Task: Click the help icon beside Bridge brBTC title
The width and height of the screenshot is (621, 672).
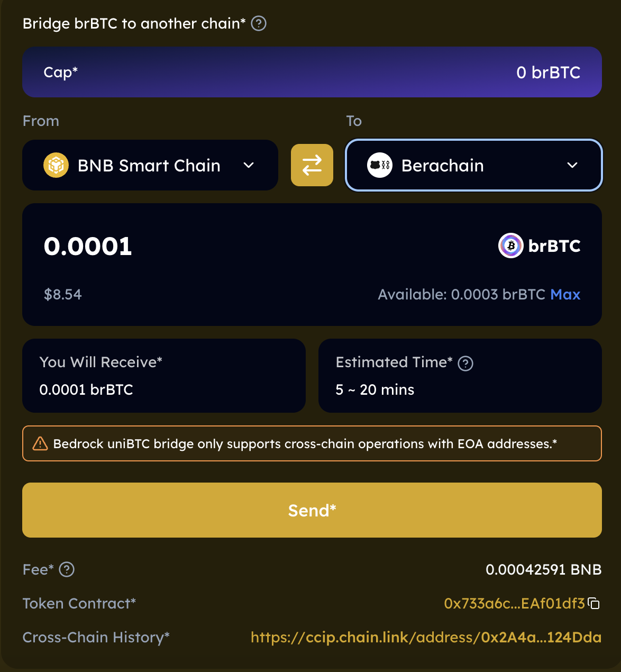Action: point(259,24)
